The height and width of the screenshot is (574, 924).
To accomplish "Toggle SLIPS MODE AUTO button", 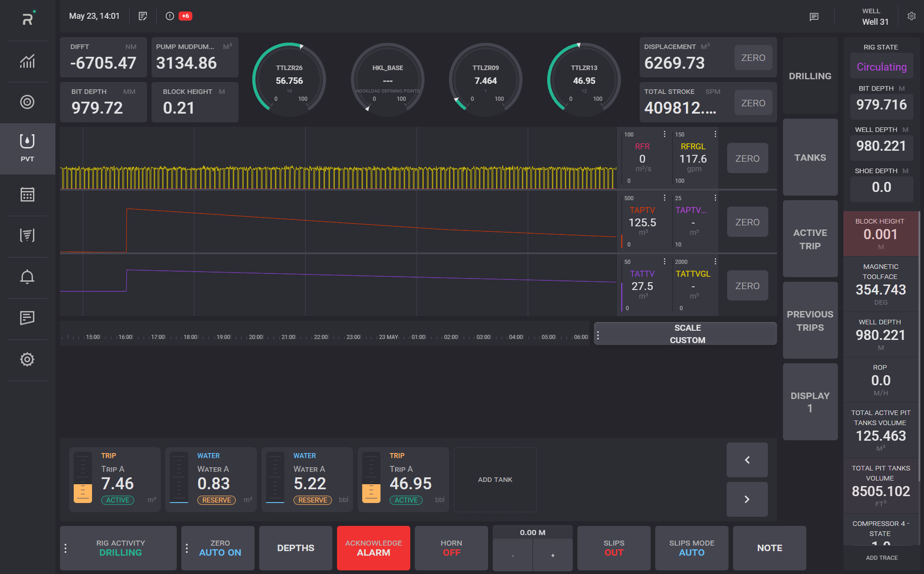I will point(691,548).
